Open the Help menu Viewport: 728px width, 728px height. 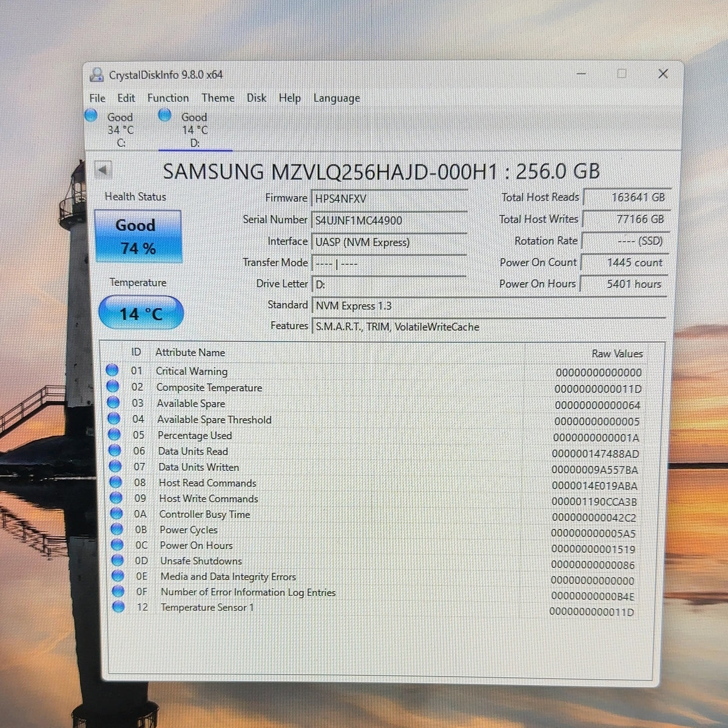pyautogui.click(x=289, y=98)
